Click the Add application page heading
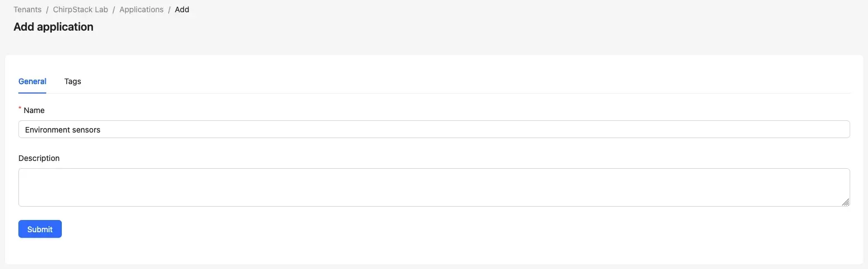This screenshot has width=868, height=269. (x=53, y=27)
